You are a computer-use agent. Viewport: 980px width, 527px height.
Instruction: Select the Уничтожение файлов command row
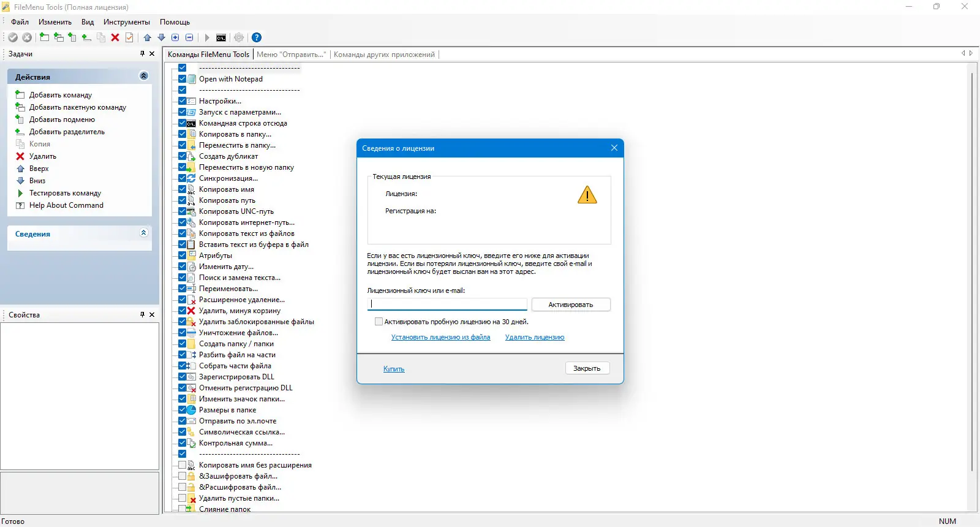click(x=238, y=333)
